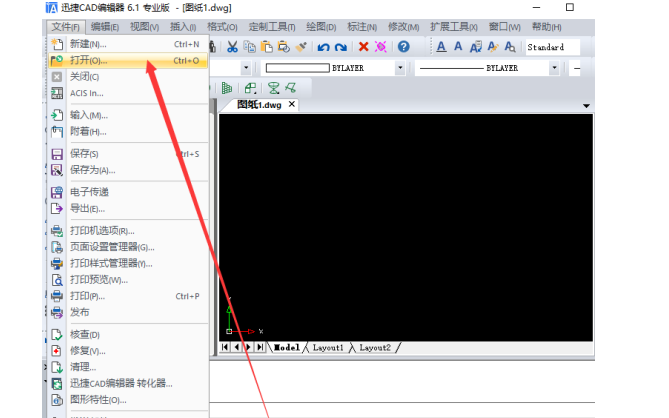Click the Redo arrow icon
The width and height of the screenshot is (669, 418).
point(340,47)
